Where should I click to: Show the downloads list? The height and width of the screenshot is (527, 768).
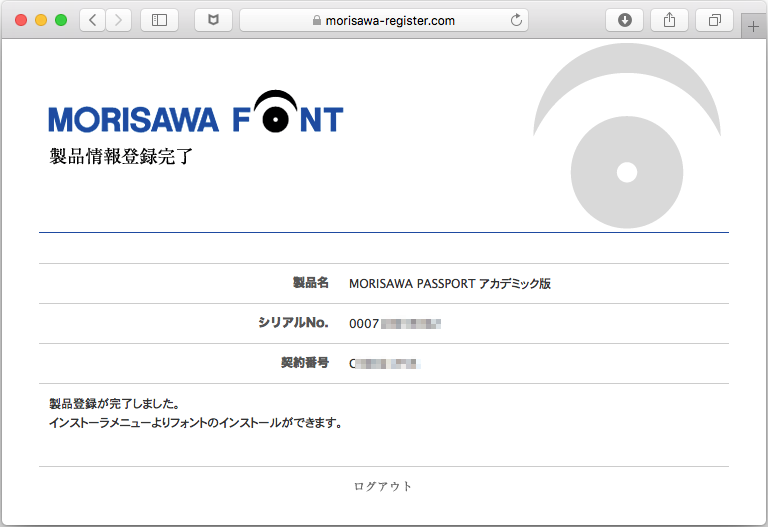click(x=625, y=20)
